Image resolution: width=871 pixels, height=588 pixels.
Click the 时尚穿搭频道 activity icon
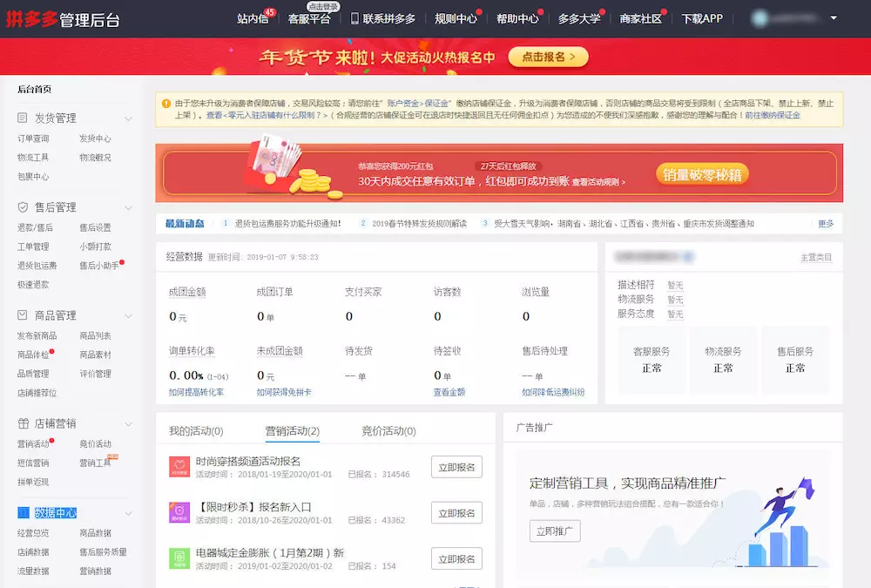(179, 467)
